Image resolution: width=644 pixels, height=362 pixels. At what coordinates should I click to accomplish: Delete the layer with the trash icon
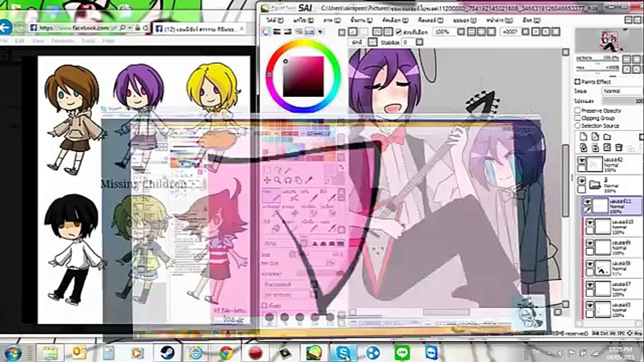[619, 147]
